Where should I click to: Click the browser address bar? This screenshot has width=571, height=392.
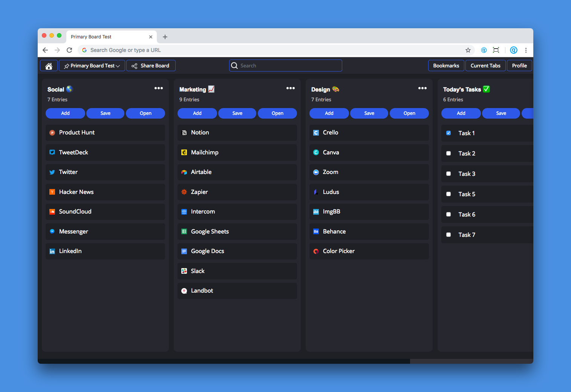click(276, 50)
